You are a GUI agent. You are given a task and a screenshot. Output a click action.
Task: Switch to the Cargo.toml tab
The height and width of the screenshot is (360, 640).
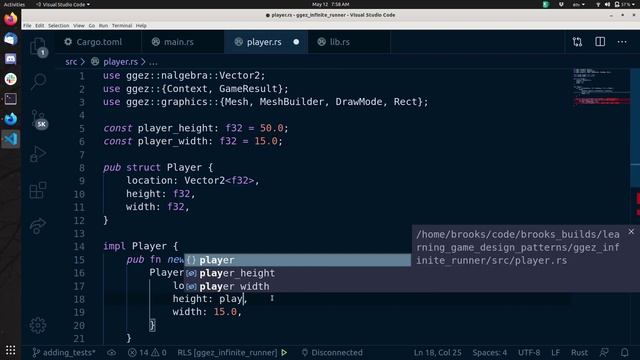click(98, 42)
